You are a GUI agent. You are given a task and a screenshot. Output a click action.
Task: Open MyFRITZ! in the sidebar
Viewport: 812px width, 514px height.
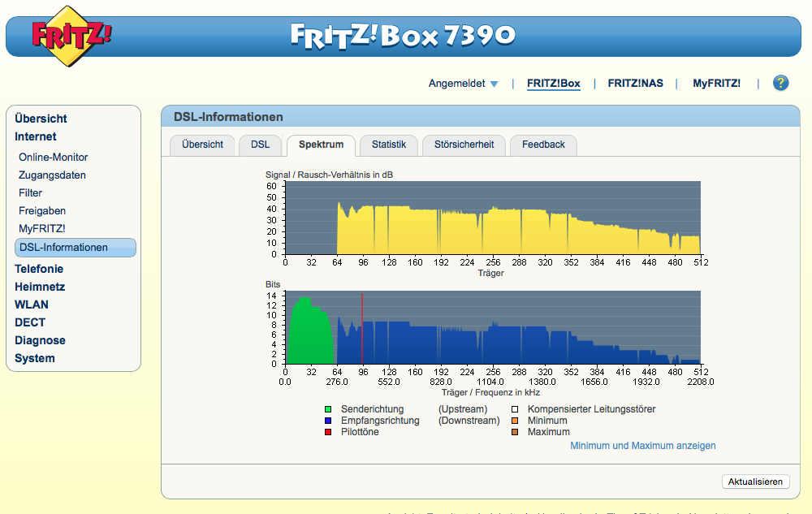[42, 229]
